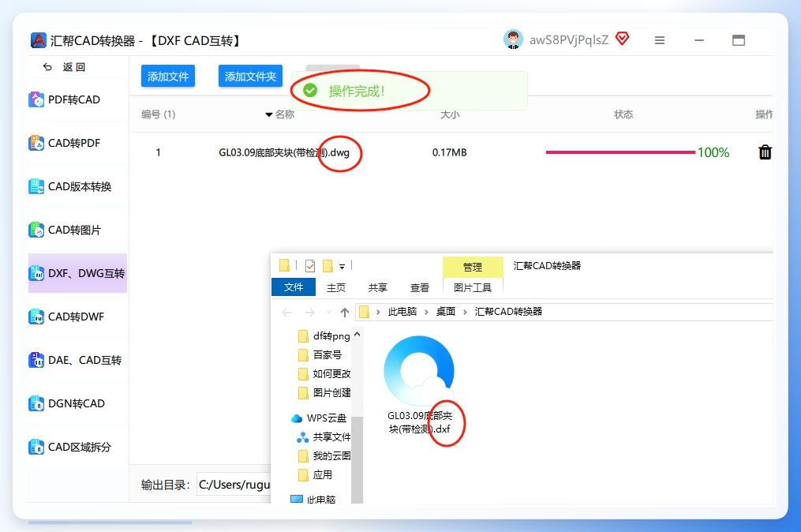
Task: Click the 汇帮CAD转换器 app logo
Action: pos(39,40)
